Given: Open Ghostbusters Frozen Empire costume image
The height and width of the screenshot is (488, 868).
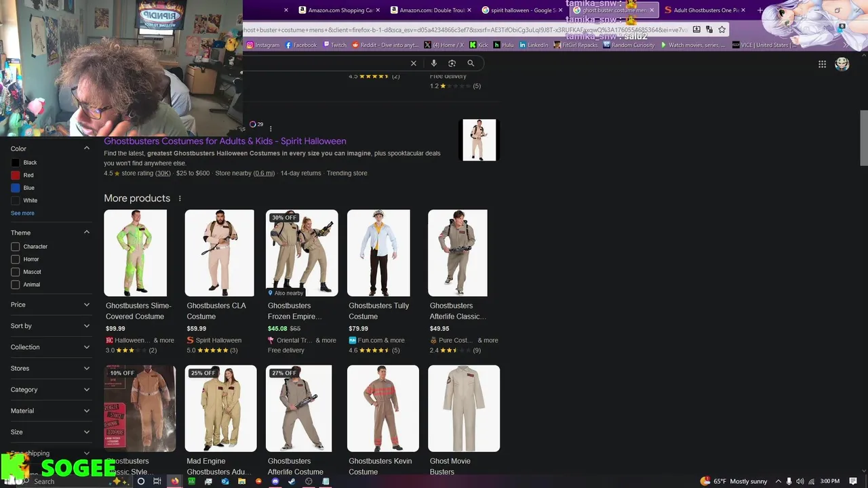Looking at the screenshot, I should (302, 253).
